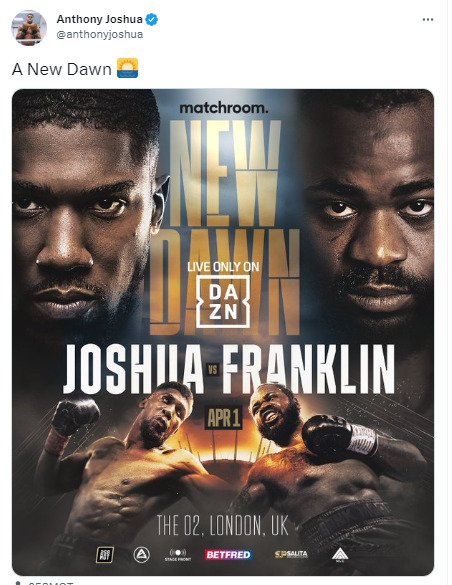This screenshot has height=585, width=452.
Task: Click the circled triangle sponsor logo
Action: 142,555
